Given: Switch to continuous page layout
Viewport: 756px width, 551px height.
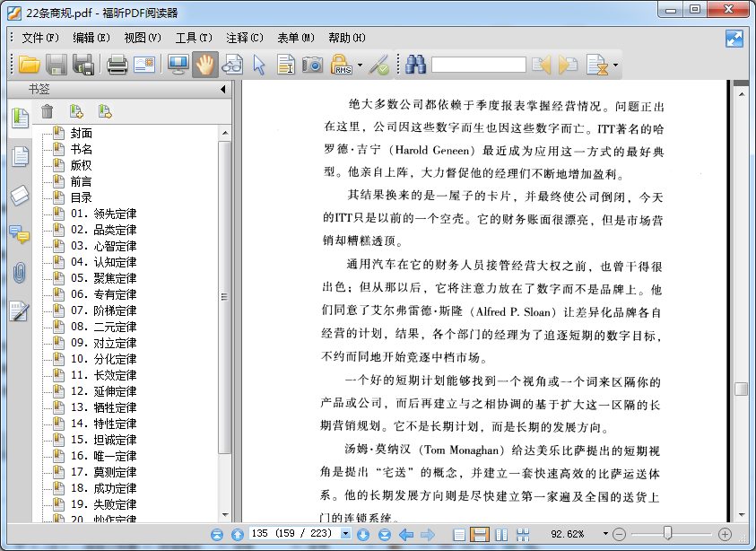Looking at the screenshot, I should 480,534.
